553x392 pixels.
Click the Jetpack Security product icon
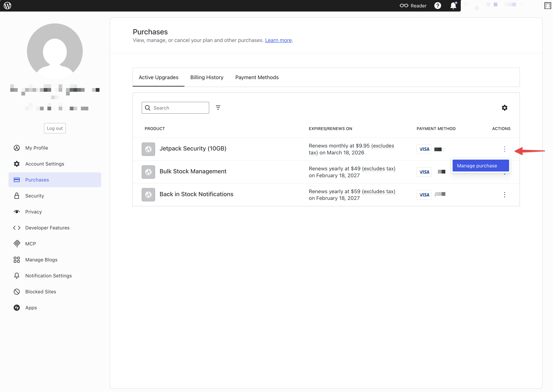[x=148, y=149]
